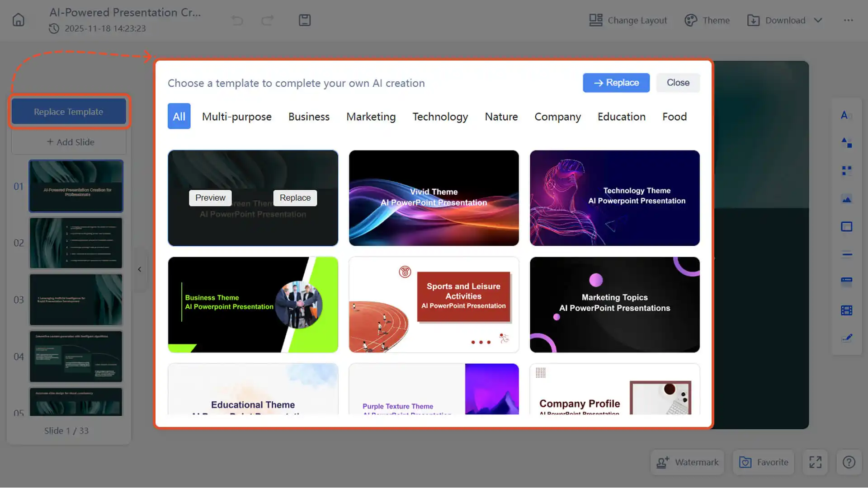Open the pen edit tool in right sidebar
868x488 pixels.
846,338
